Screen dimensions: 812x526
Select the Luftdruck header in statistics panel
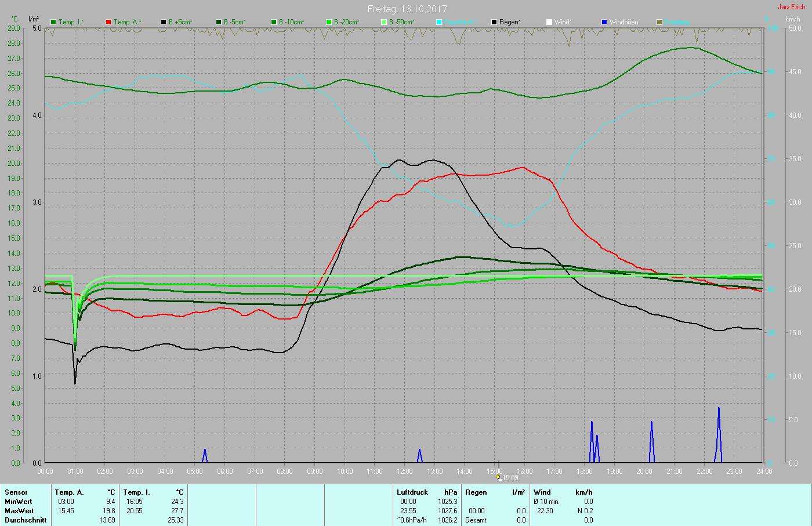412,492
